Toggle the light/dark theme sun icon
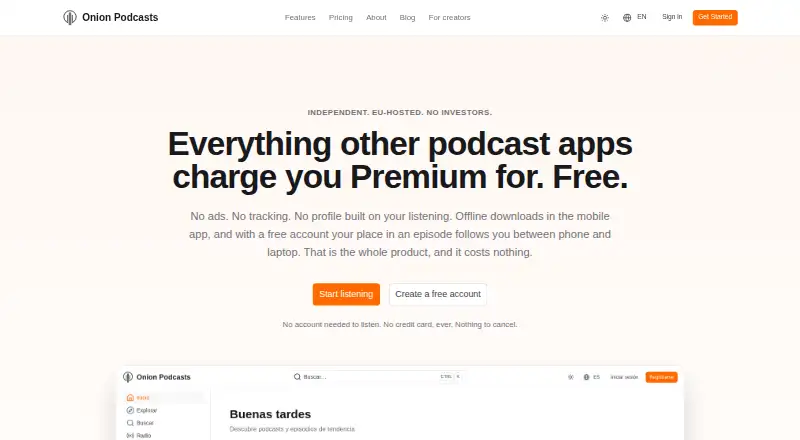Viewport: 800px width, 440px height. (605, 18)
